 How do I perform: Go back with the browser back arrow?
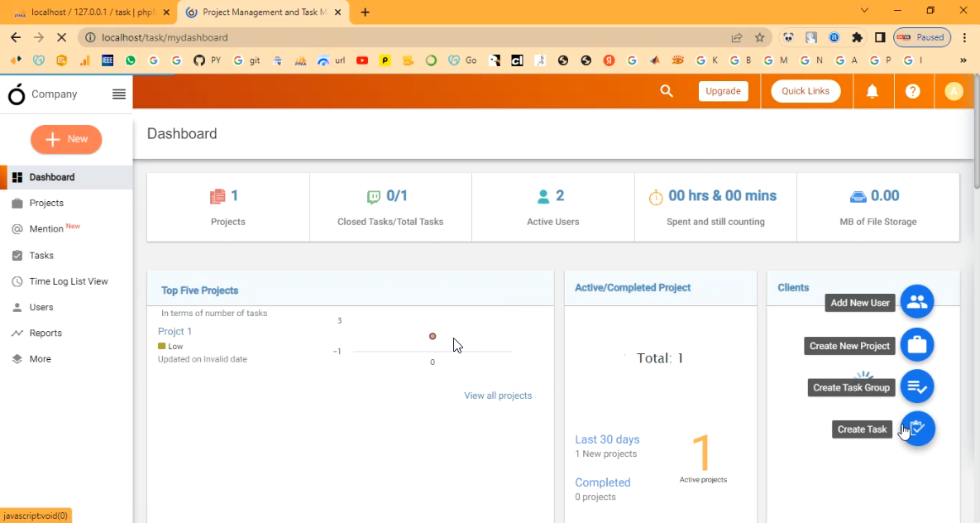coord(16,37)
